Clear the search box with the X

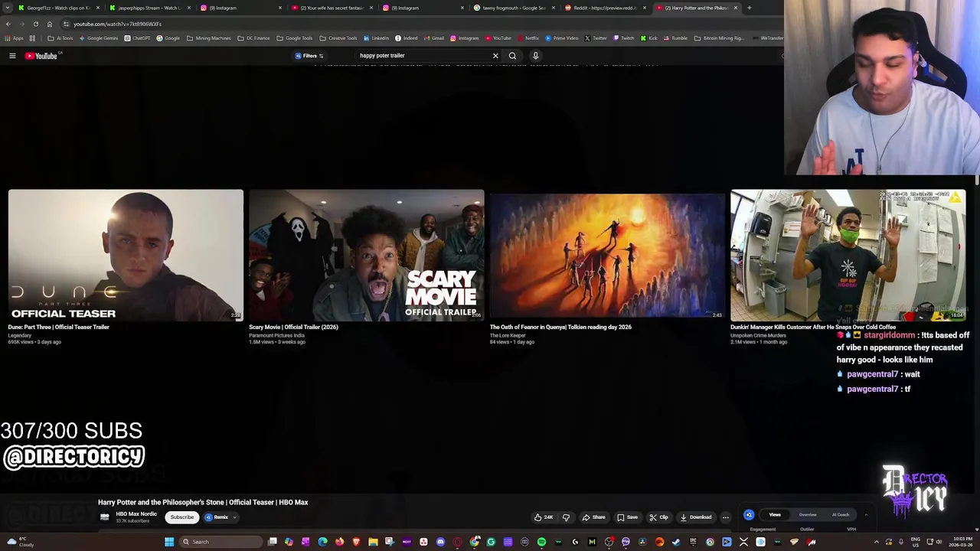tap(495, 56)
